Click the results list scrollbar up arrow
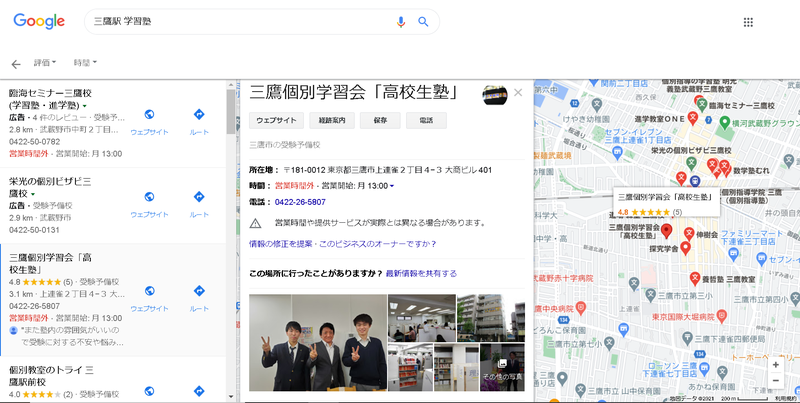This screenshot has height=403, width=800. pyautogui.click(x=231, y=85)
